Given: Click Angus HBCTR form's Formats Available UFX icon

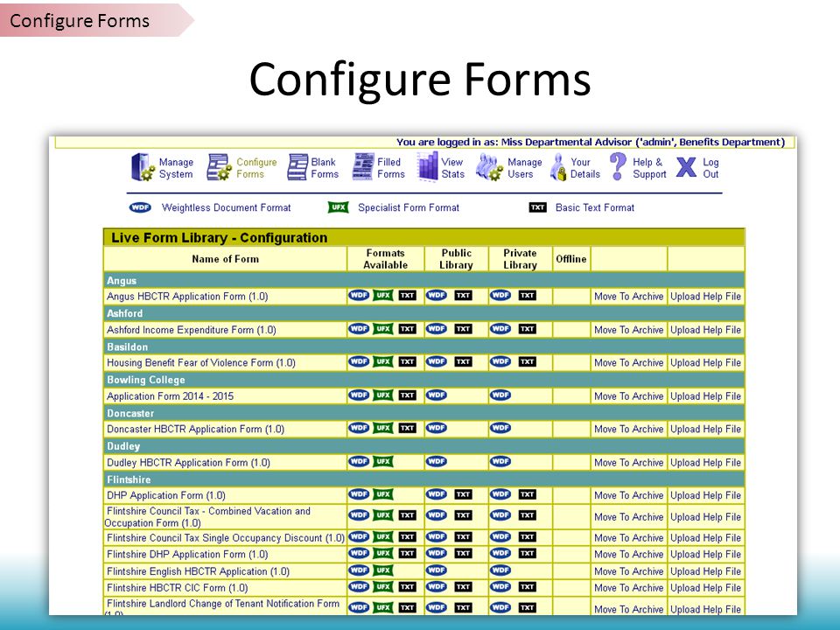Looking at the screenshot, I should 383,295.
